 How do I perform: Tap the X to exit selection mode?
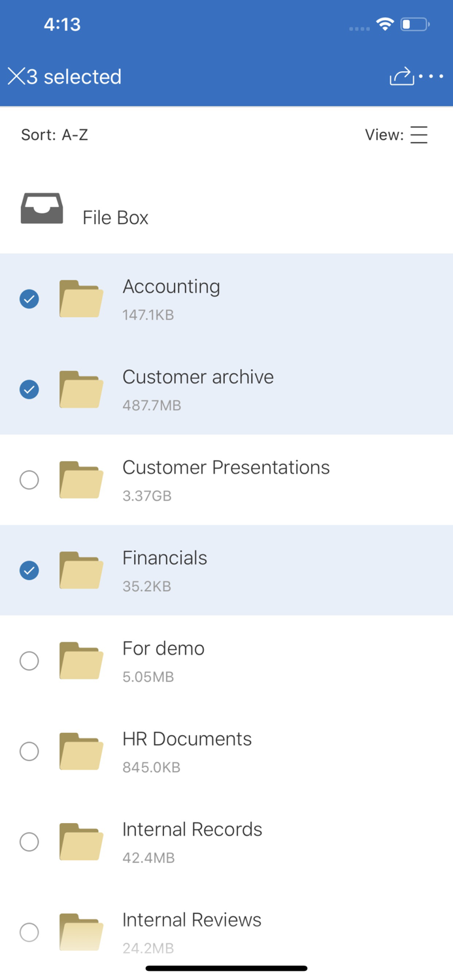(14, 76)
